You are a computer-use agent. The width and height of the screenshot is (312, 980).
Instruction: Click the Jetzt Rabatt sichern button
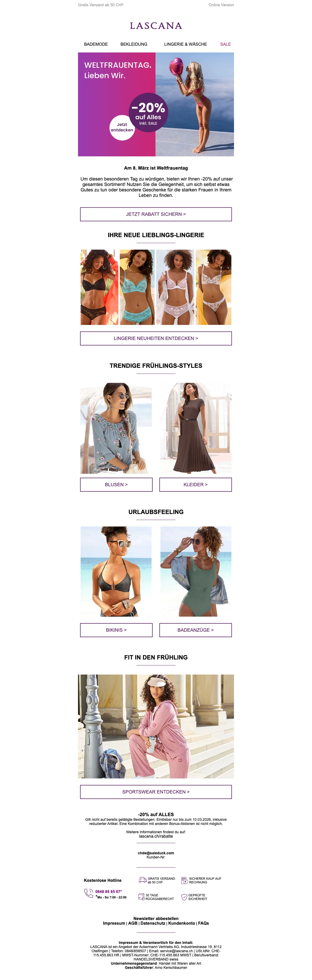click(156, 214)
